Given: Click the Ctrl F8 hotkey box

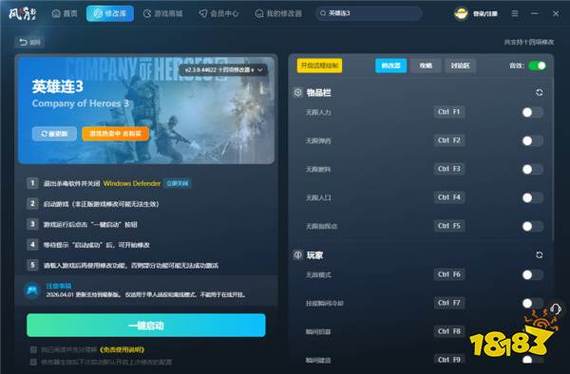Looking at the screenshot, I should pos(449,331).
